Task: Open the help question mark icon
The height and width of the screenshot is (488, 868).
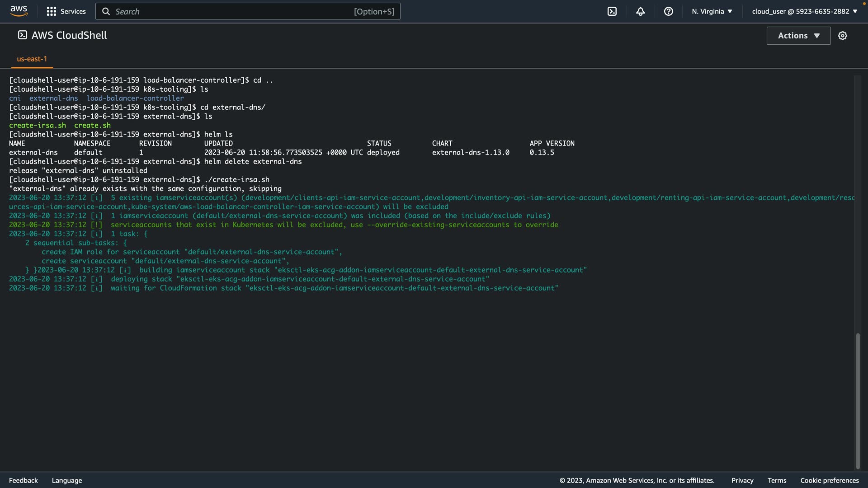Action: click(x=668, y=11)
